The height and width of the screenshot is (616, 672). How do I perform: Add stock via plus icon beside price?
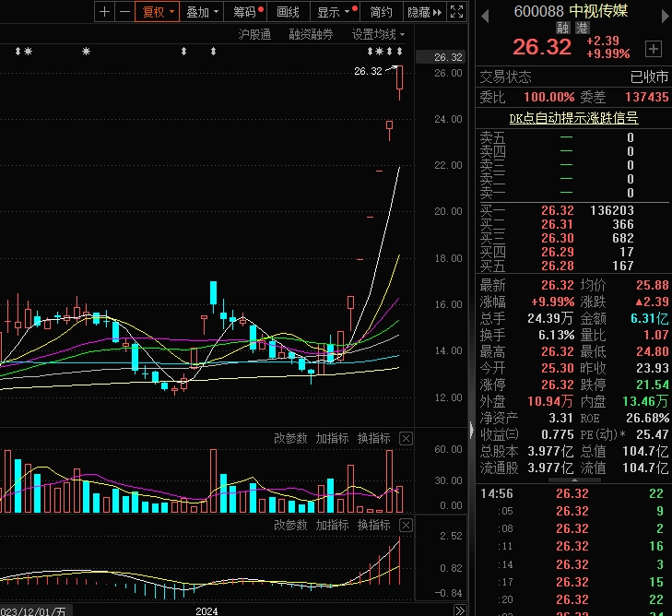[653, 48]
